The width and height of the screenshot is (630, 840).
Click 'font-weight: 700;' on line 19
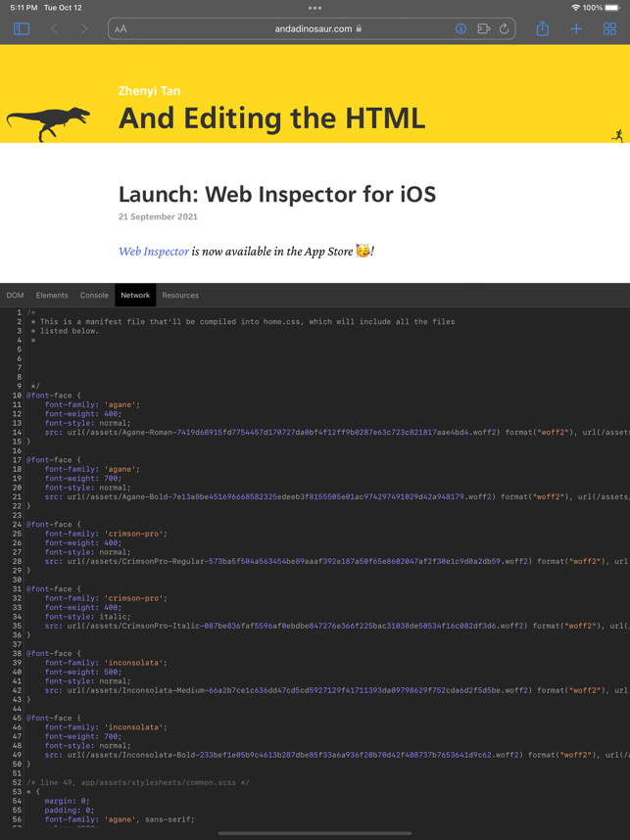[83, 479]
